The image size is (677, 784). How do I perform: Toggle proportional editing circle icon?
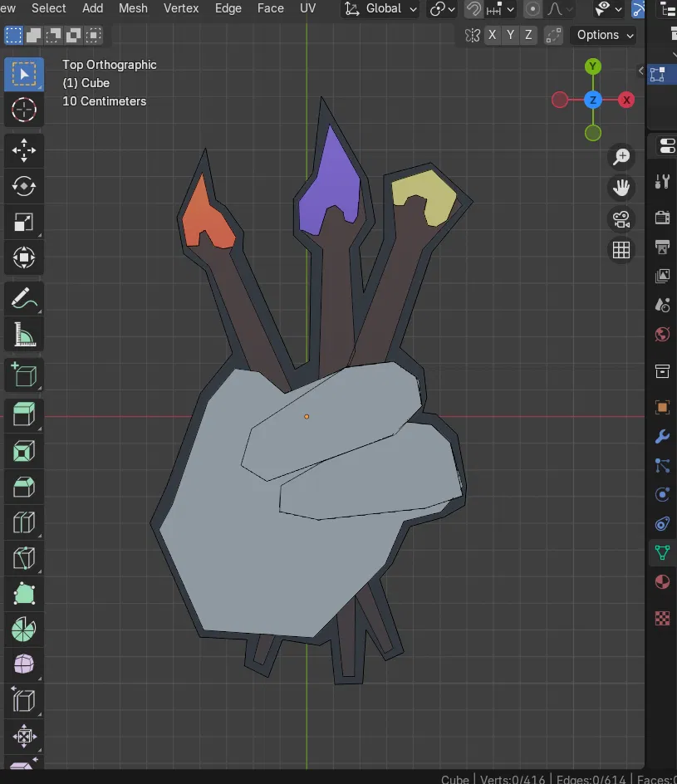pos(532,8)
